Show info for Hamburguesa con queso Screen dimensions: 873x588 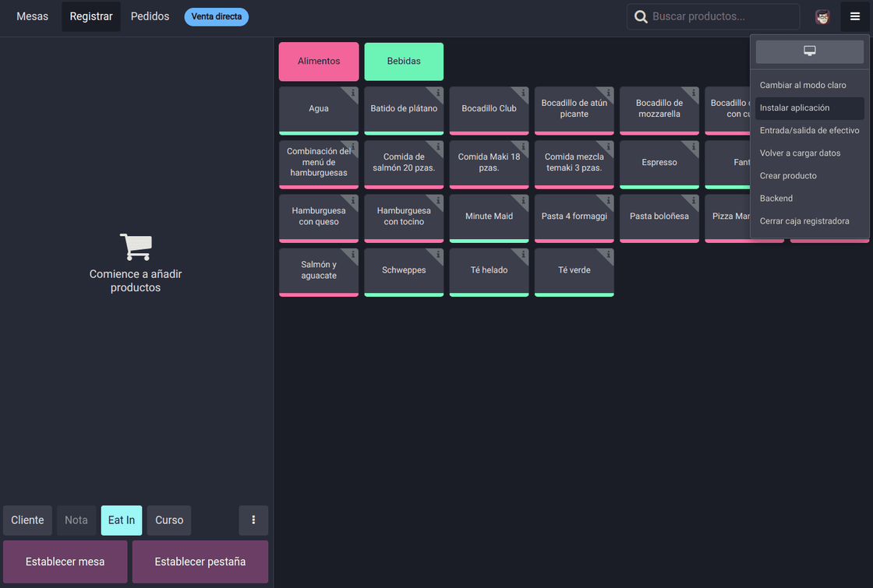(353, 201)
